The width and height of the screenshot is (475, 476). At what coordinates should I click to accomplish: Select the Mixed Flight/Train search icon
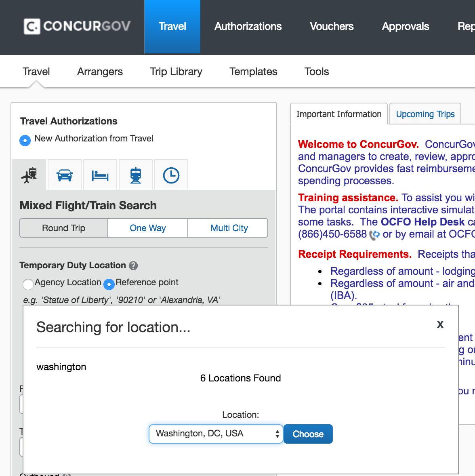[29, 175]
